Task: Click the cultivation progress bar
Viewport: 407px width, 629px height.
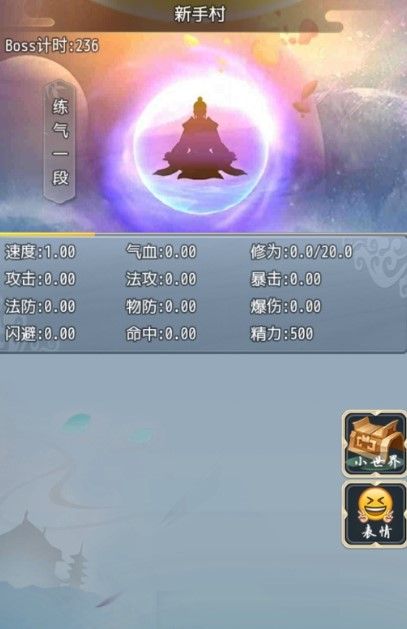Action: coord(203,234)
